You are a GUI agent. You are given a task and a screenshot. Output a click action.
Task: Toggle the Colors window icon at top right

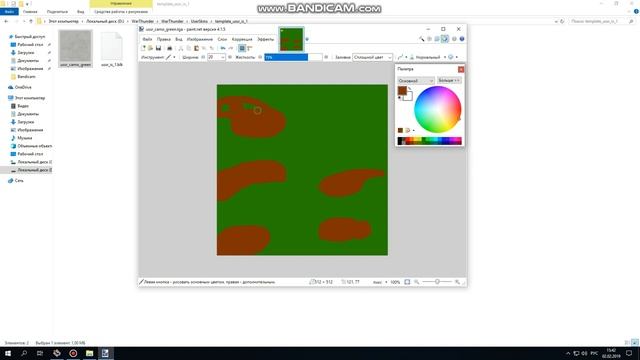pyautogui.click(x=445, y=39)
